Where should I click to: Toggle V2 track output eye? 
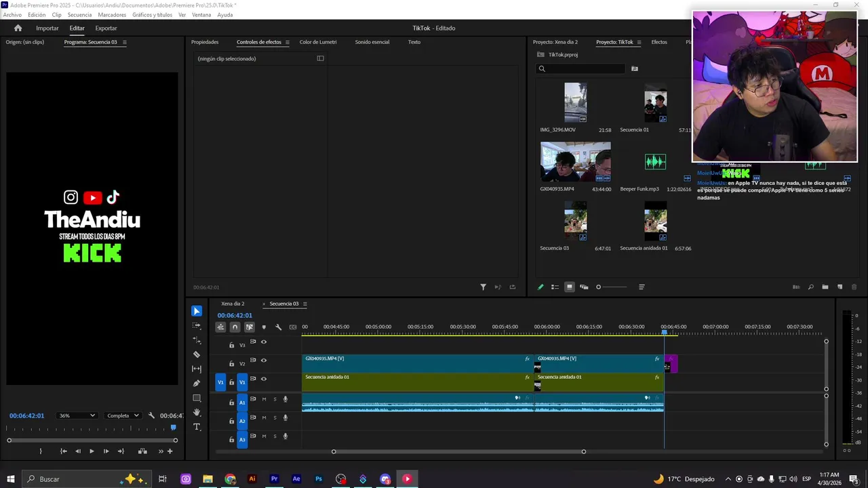point(264,361)
